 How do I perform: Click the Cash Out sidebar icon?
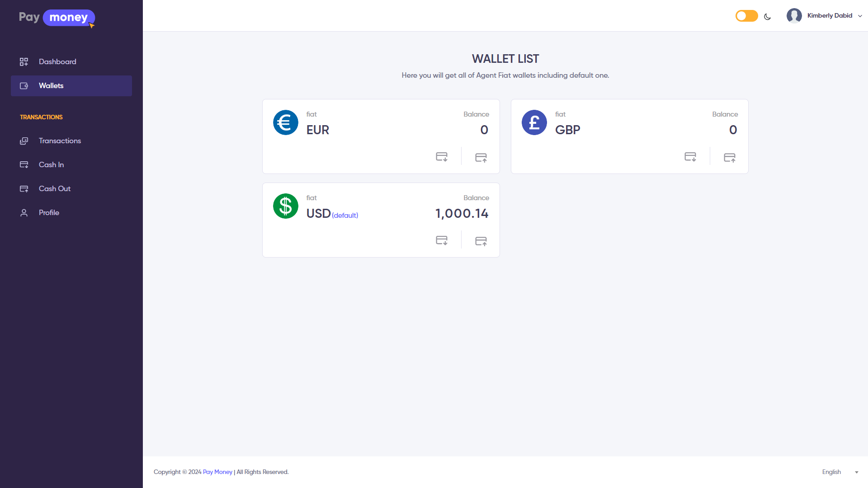coord(24,188)
